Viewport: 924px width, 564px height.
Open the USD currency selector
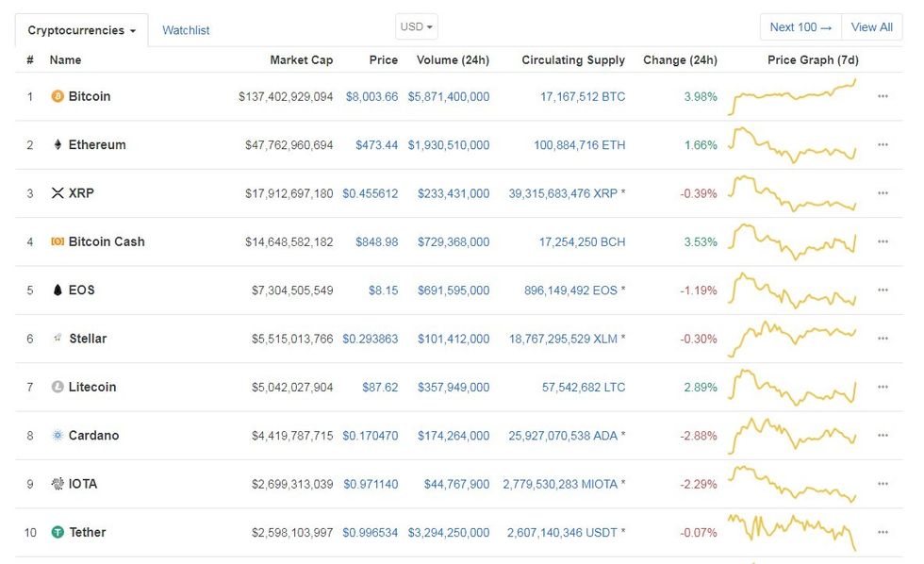coord(416,26)
